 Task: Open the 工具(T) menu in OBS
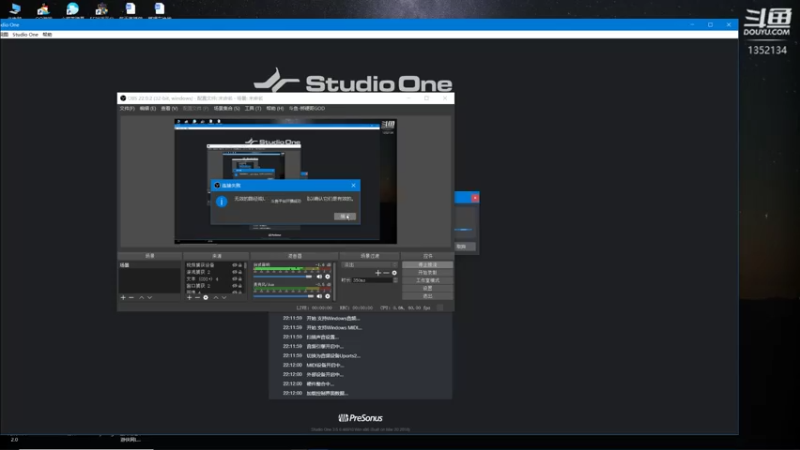253,109
